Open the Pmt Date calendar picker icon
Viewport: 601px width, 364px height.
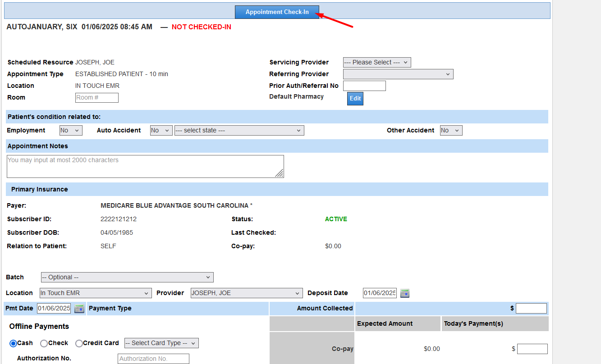point(79,309)
